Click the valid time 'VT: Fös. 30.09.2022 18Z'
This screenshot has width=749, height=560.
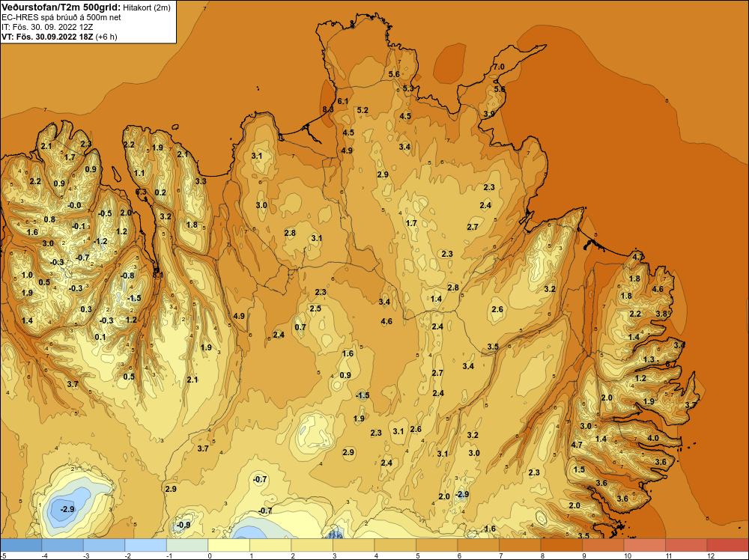coord(48,37)
